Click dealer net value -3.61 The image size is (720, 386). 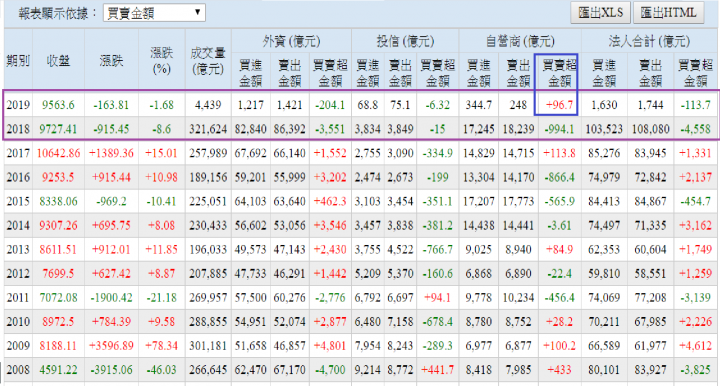coord(559,225)
